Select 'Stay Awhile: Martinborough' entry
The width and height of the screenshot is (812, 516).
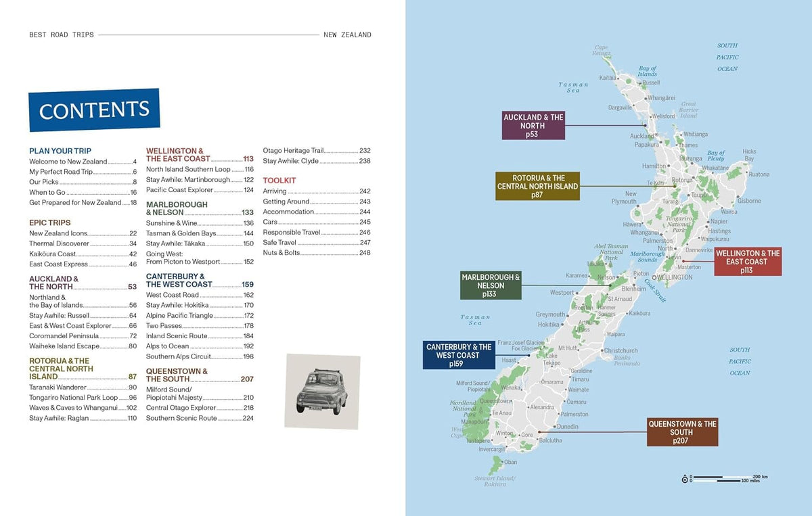pos(200,180)
